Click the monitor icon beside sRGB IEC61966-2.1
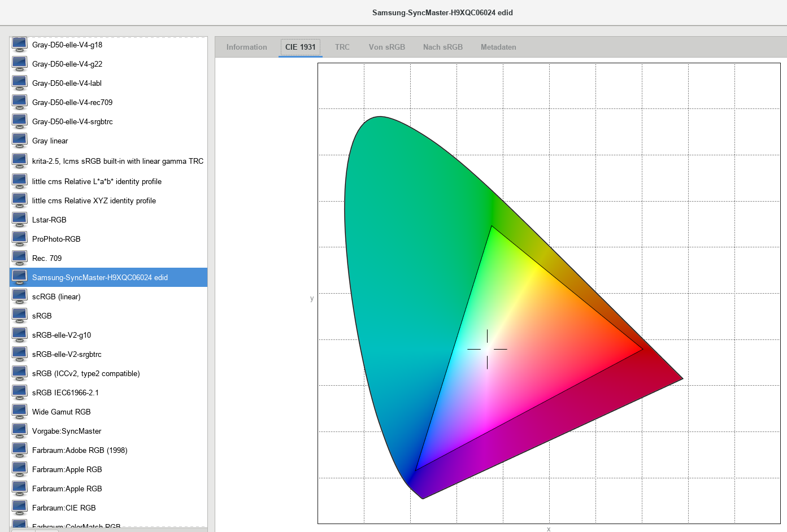 point(20,393)
